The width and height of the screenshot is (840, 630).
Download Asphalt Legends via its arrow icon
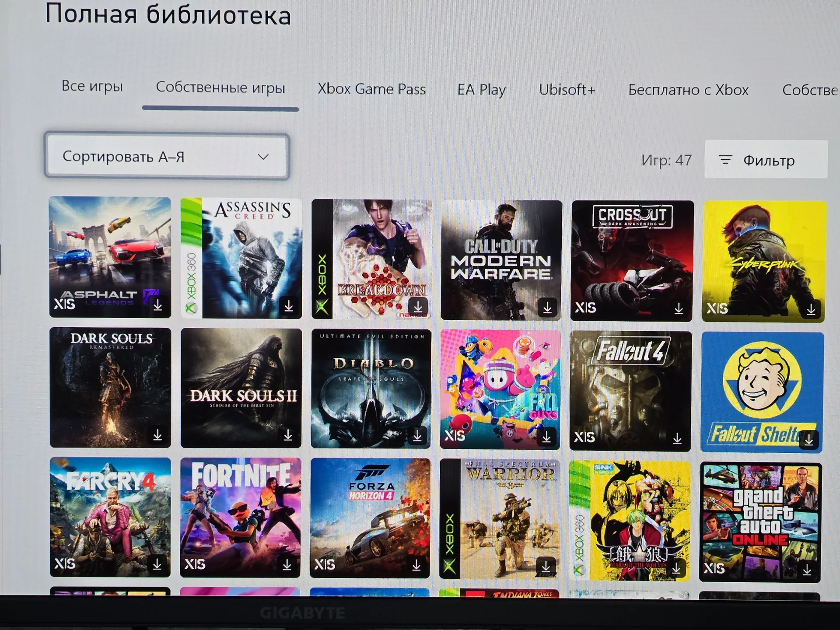coord(158,305)
